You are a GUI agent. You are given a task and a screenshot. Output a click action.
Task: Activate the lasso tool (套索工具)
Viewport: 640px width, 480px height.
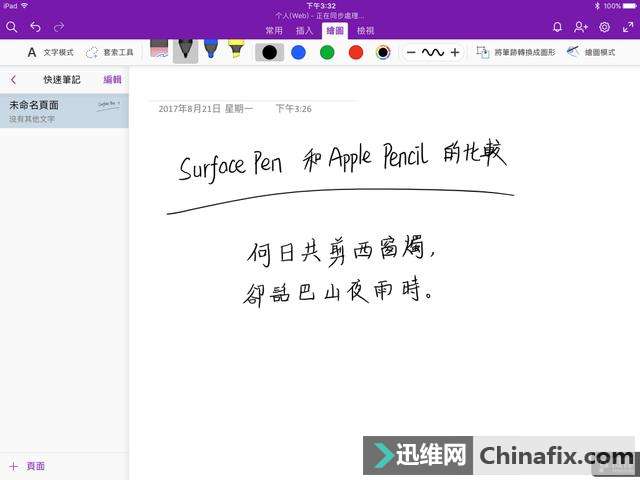click(109, 52)
